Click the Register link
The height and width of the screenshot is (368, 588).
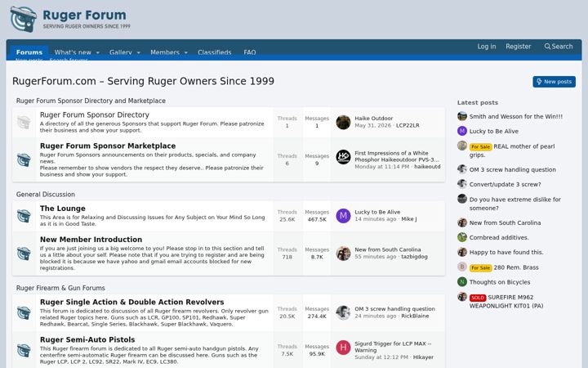tap(519, 46)
